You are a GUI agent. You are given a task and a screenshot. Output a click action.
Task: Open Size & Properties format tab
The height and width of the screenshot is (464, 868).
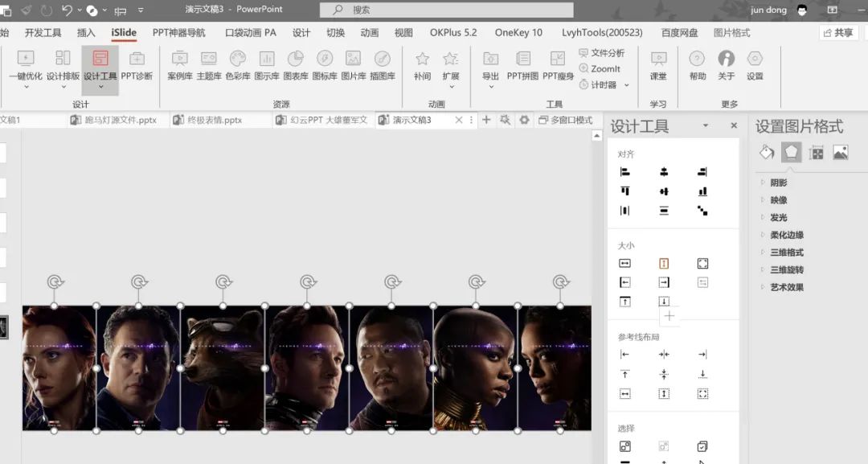pos(816,153)
